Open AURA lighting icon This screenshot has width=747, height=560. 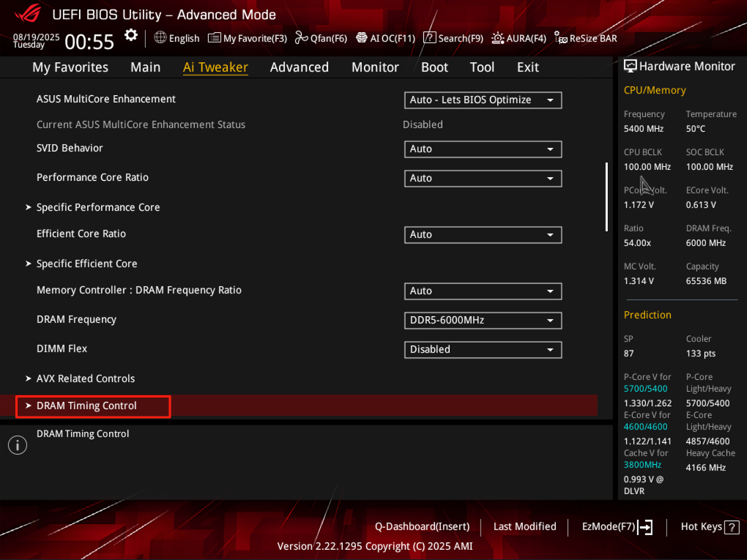(x=497, y=37)
